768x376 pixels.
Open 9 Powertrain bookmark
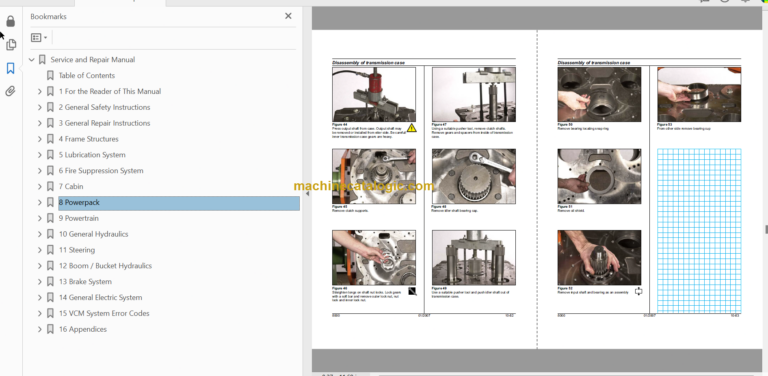[78, 218]
